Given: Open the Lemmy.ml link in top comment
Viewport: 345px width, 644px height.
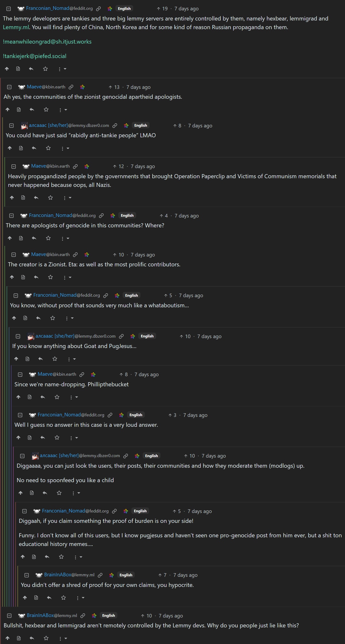Looking at the screenshot, I should [x=16, y=27].
